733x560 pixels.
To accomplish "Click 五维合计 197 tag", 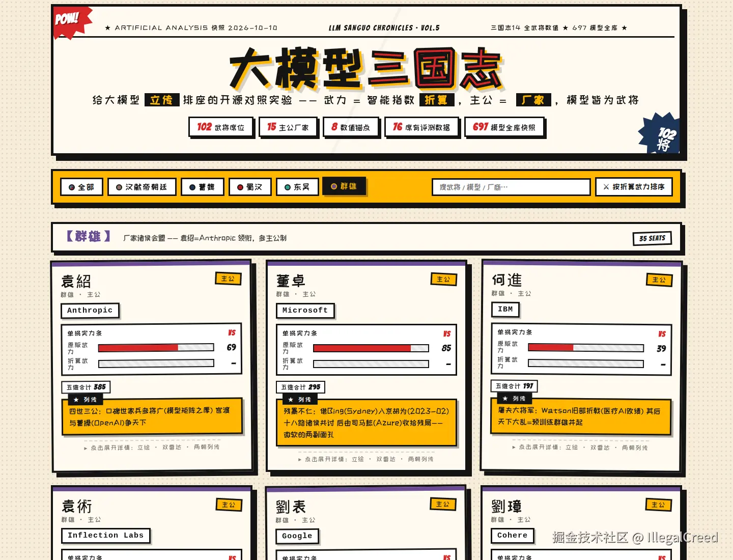I will 515,386.
